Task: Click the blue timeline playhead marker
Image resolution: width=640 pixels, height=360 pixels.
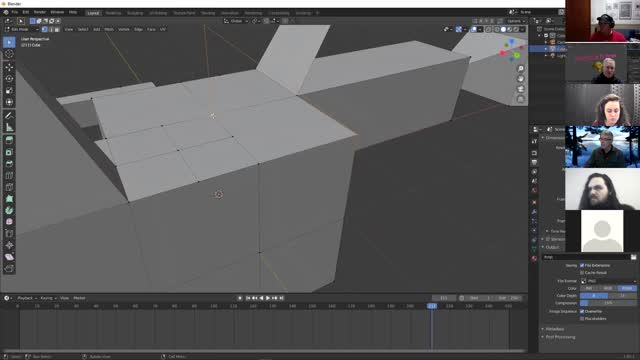Action: [x=432, y=306]
